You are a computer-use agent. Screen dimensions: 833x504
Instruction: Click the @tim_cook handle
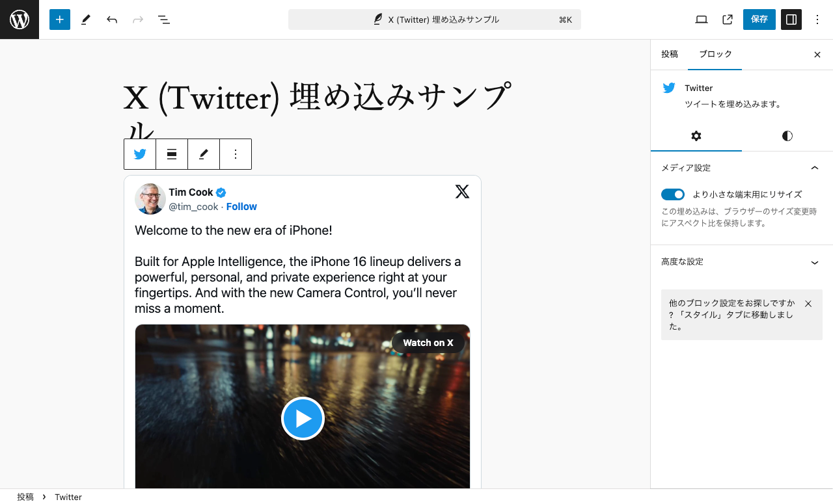coord(193,207)
